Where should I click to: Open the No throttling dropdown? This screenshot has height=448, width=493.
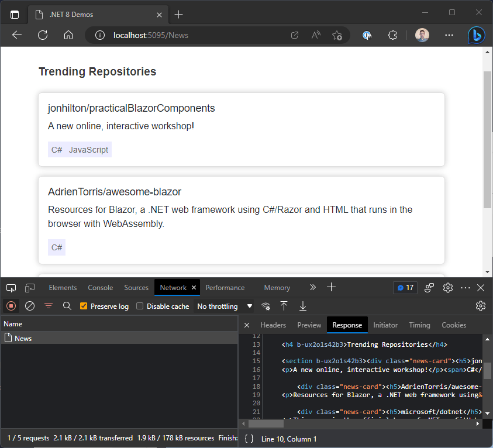click(224, 306)
